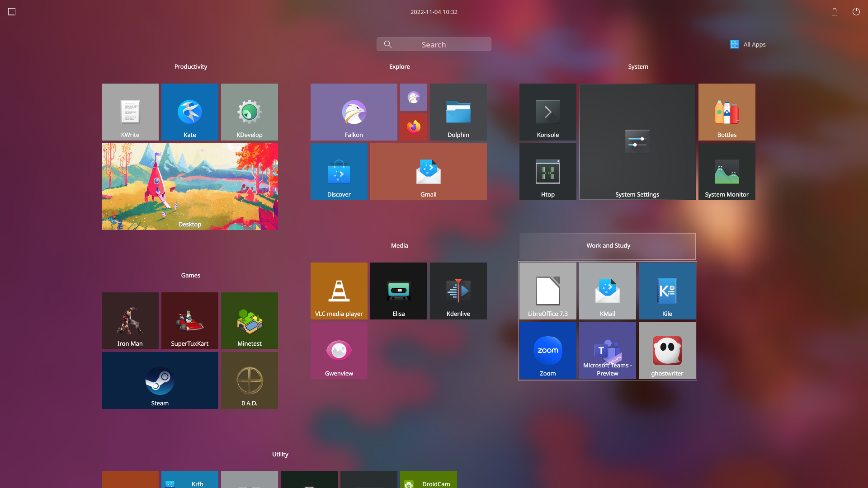
Task: Open KDevelop from Productivity group
Action: (x=250, y=112)
